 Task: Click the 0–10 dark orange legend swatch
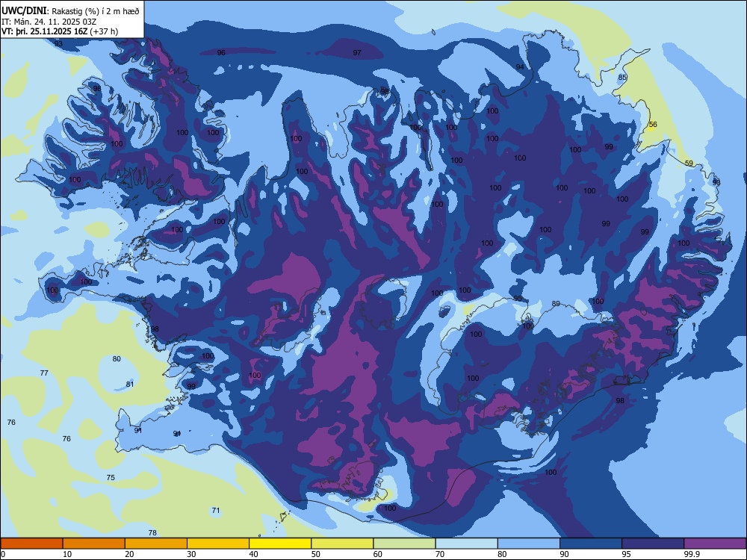[x=31, y=544]
